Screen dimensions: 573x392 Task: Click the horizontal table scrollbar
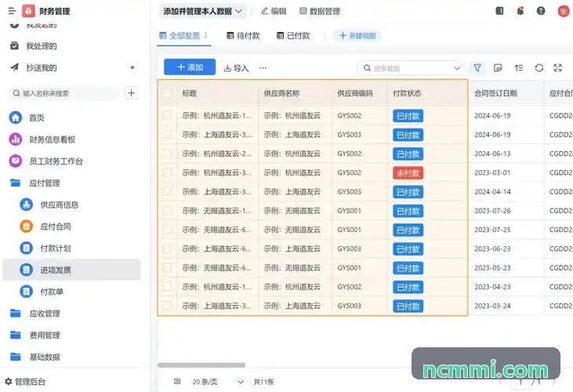point(201,365)
